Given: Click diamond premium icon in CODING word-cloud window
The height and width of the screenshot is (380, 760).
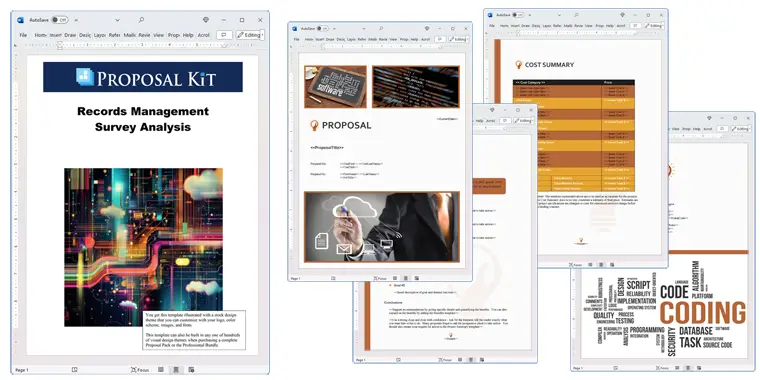Looking at the screenshot, I should coord(709,118).
